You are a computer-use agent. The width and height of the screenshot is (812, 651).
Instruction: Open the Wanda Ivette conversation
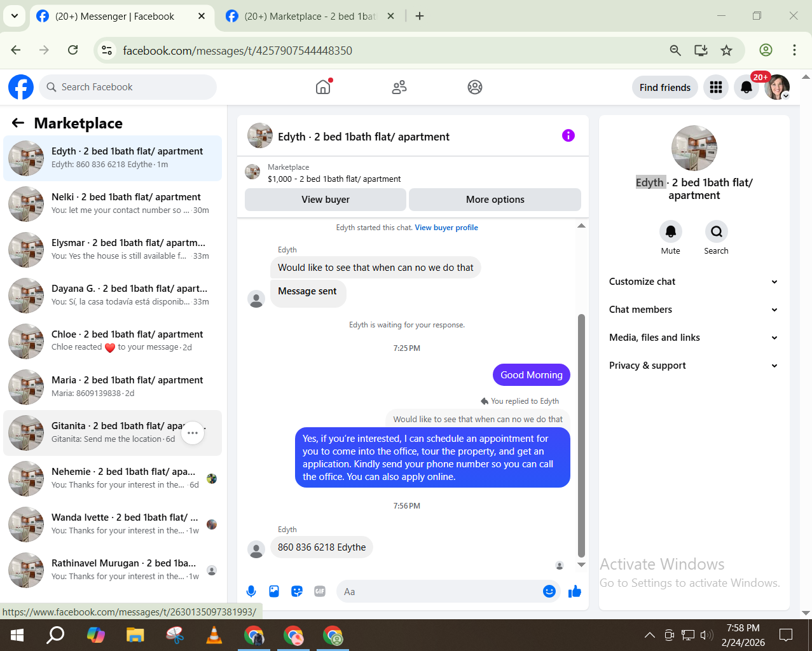(x=113, y=524)
